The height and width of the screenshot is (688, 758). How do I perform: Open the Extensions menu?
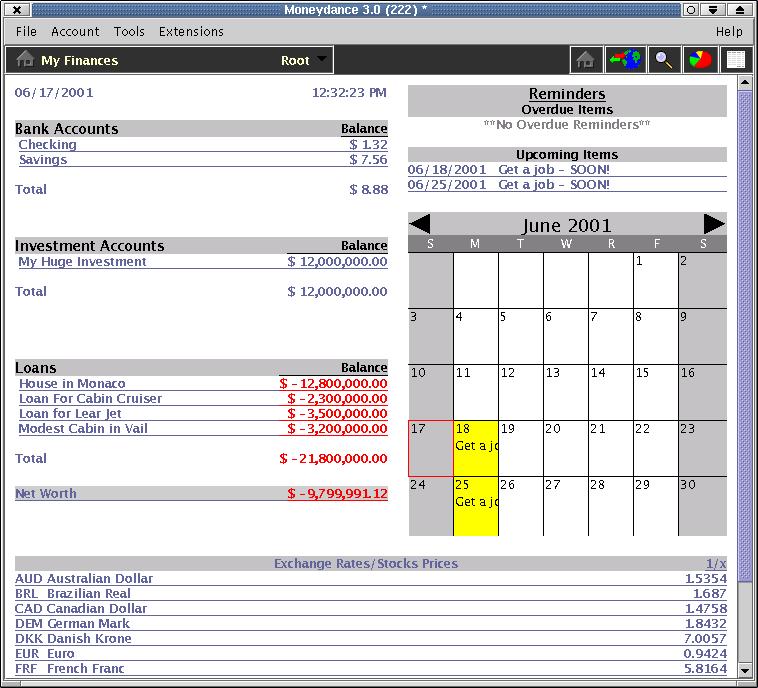191,31
